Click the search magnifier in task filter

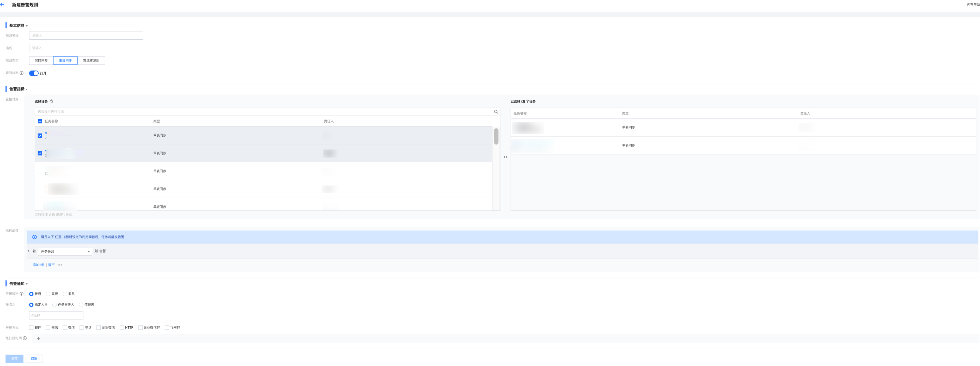coord(496,112)
